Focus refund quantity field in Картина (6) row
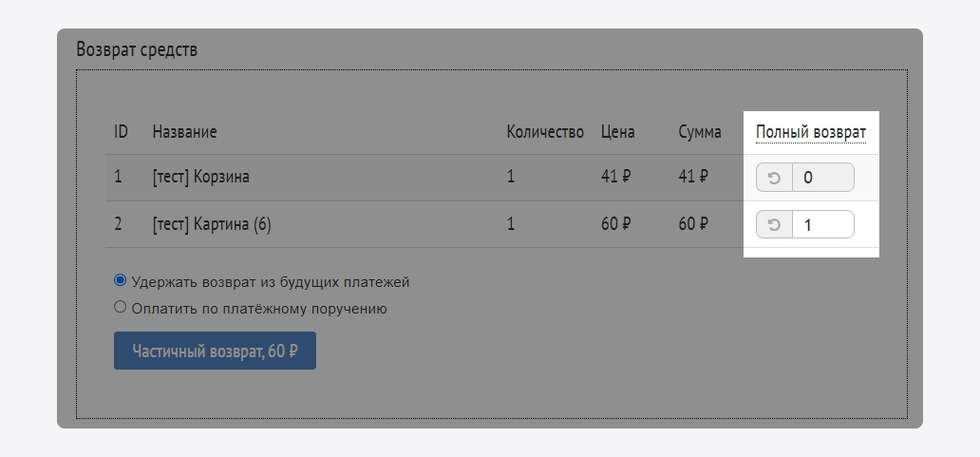This screenshot has width=980, height=457. [x=822, y=225]
